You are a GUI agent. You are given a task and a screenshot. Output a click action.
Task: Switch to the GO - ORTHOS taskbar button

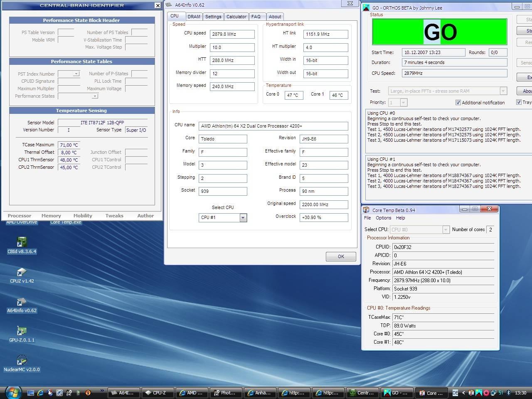[x=397, y=393]
